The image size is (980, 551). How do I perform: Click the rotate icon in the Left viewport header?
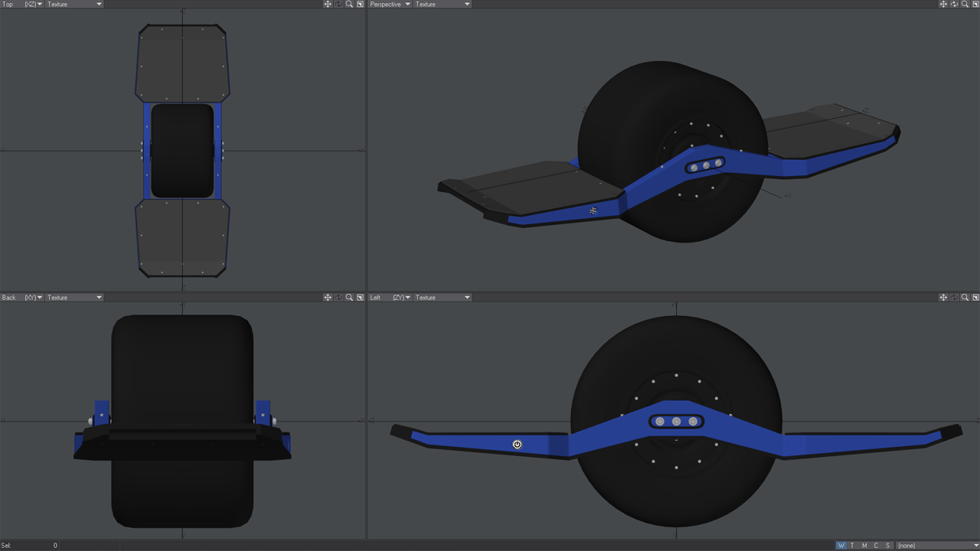[954, 297]
